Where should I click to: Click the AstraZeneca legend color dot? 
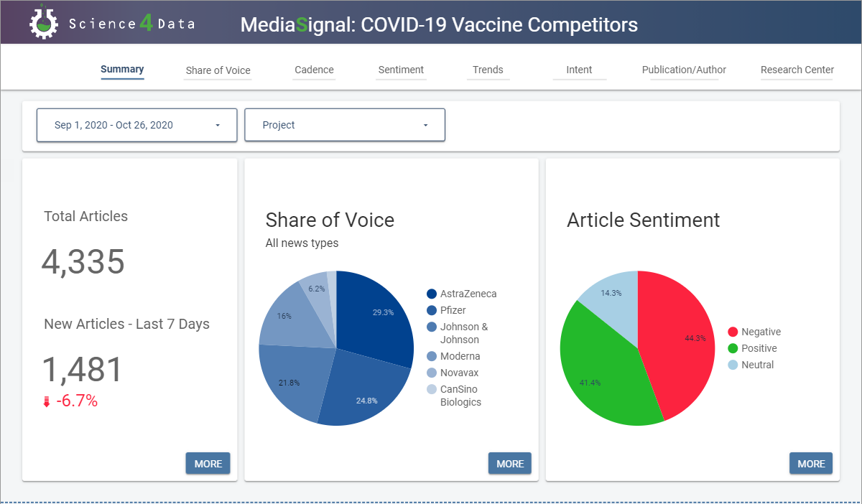pyautogui.click(x=432, y=294)
